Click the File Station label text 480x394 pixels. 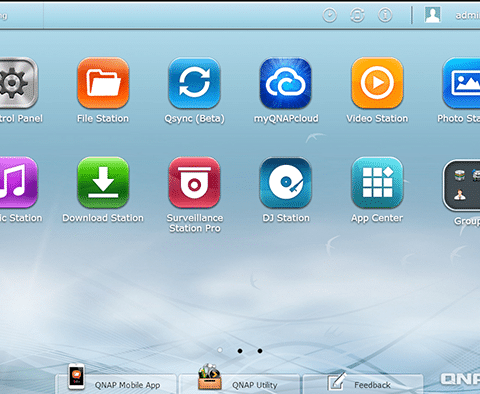[x=103, y=119]
